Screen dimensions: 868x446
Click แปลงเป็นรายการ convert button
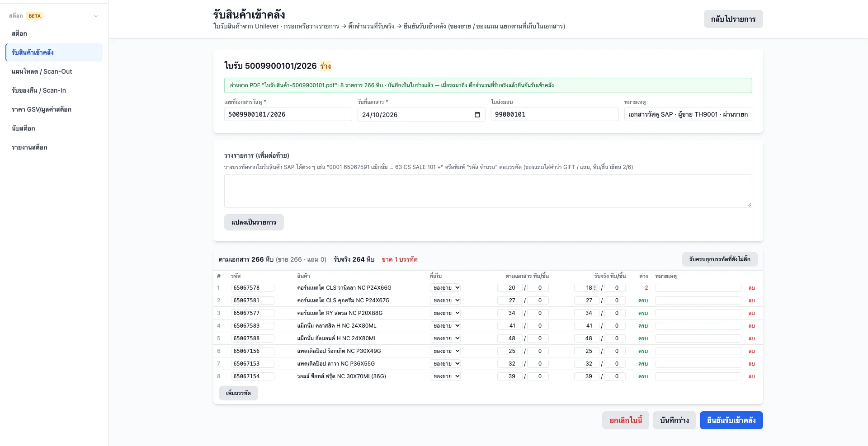[254, 222]
